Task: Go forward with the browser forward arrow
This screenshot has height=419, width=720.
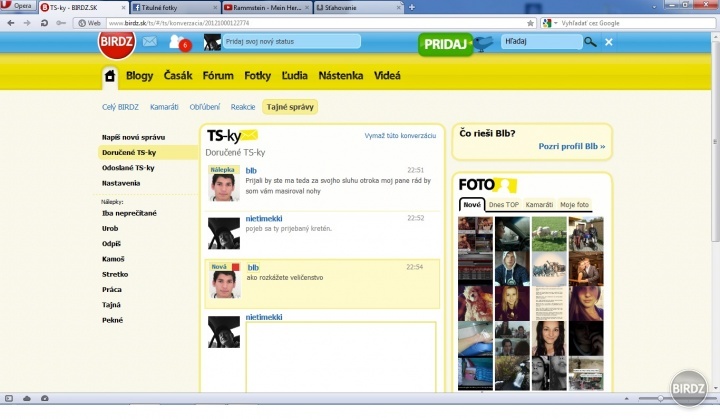Action: coord(27,23)
